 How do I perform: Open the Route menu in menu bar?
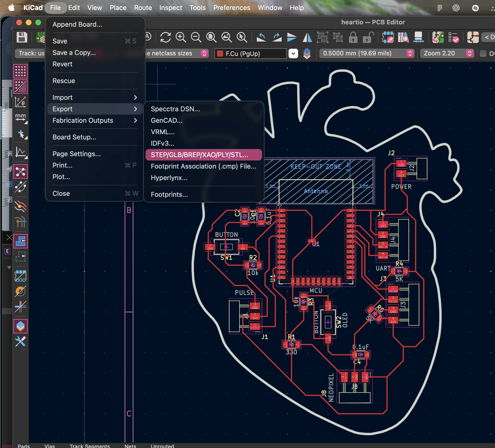143,8
